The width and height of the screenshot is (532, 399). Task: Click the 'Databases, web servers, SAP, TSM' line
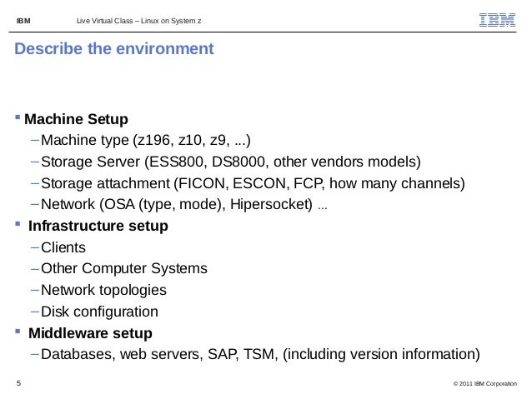click(260, 354)
